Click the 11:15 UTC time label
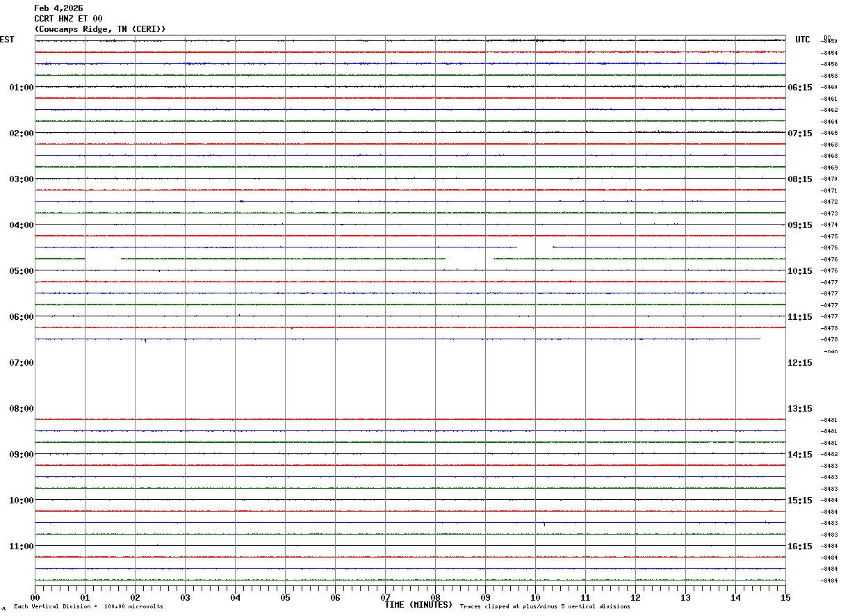The height and width of the screenshot is (616, 841). [800, 317]
